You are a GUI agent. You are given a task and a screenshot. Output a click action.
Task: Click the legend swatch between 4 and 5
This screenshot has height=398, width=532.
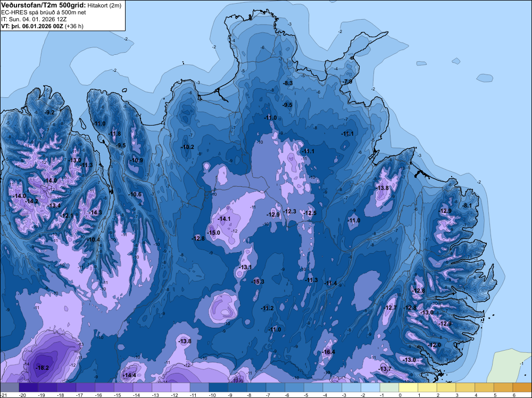pyautogui.click(x=485, y=387)
